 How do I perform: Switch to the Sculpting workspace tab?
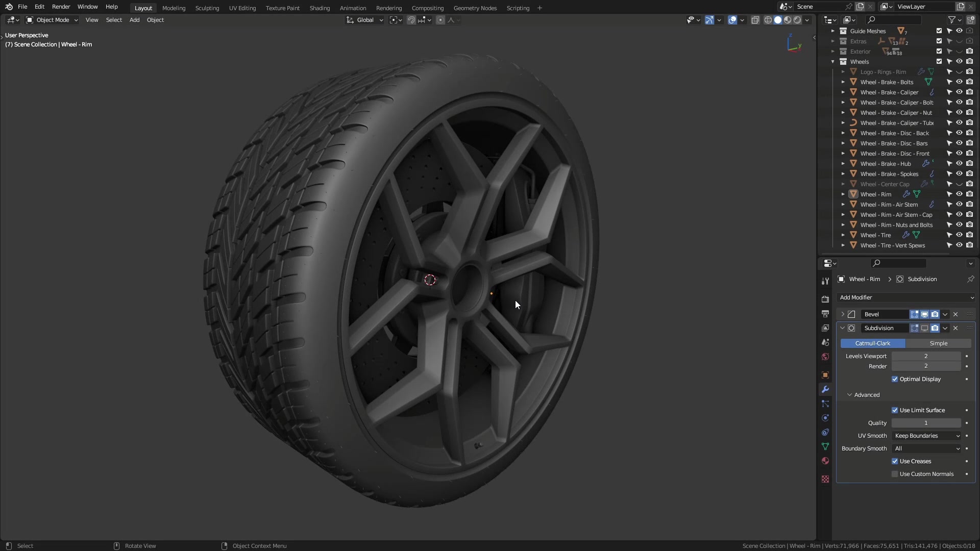pos(207,8)
